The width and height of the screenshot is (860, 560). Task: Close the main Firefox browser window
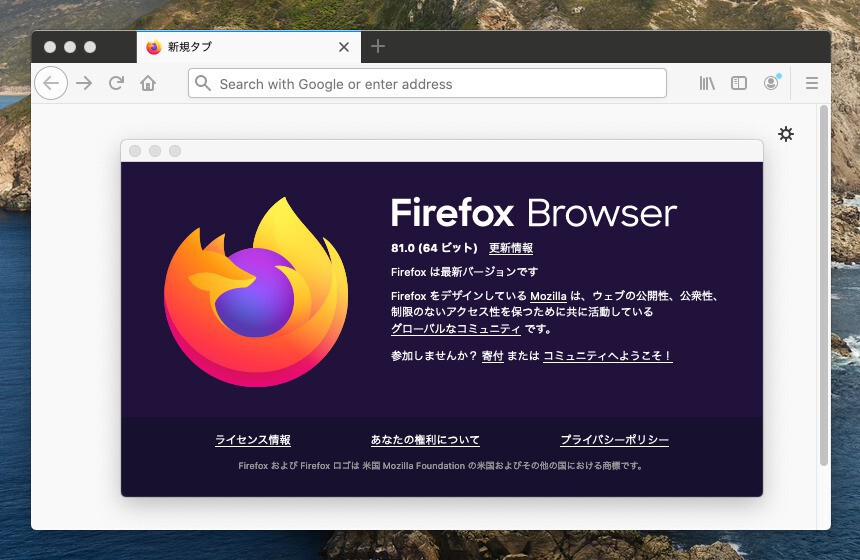tap(50, 47)
